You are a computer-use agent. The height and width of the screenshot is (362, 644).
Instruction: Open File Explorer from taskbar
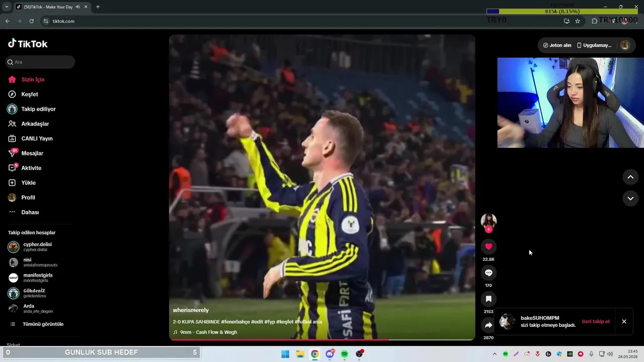(x=300, y=354)
